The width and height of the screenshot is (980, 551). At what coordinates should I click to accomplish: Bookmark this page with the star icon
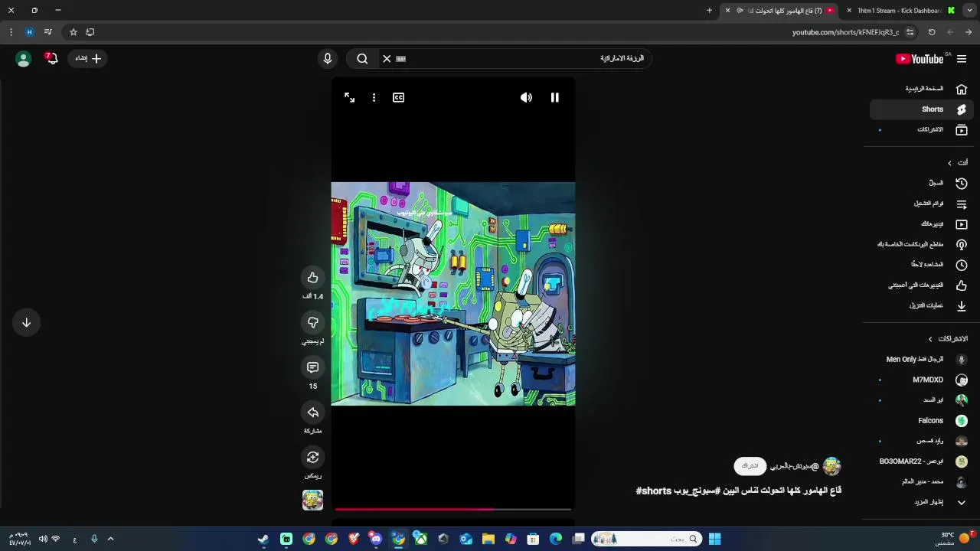coord(73,32)
